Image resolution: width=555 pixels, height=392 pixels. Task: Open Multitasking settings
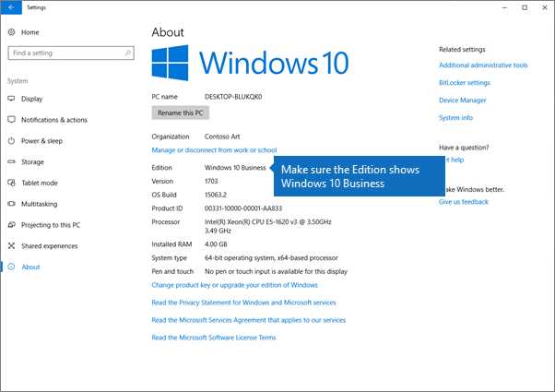pos(40,204)
